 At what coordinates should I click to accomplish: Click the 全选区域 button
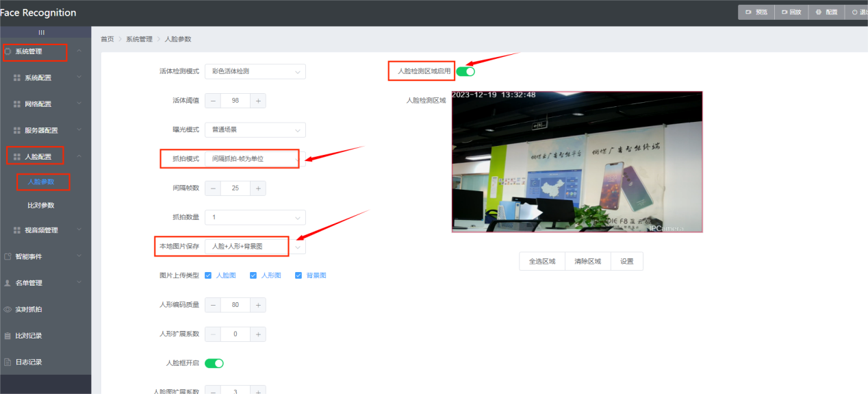pos(542,261)
